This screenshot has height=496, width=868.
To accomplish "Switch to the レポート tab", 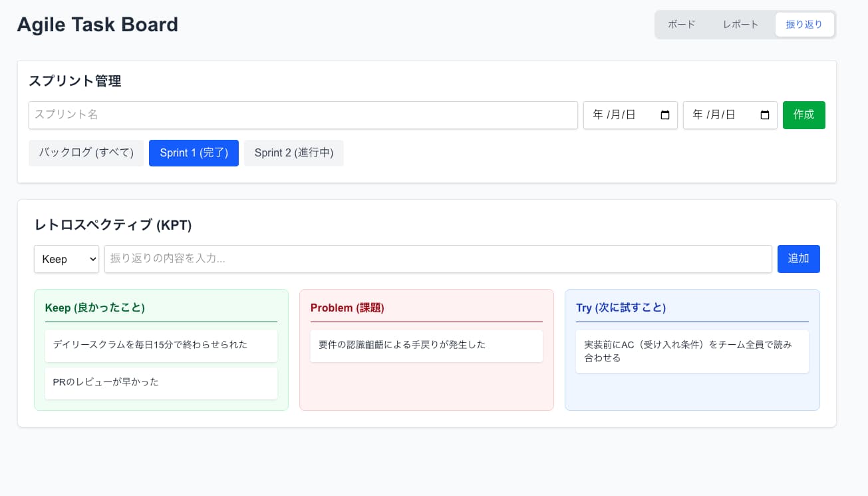I will pos(740,24).
